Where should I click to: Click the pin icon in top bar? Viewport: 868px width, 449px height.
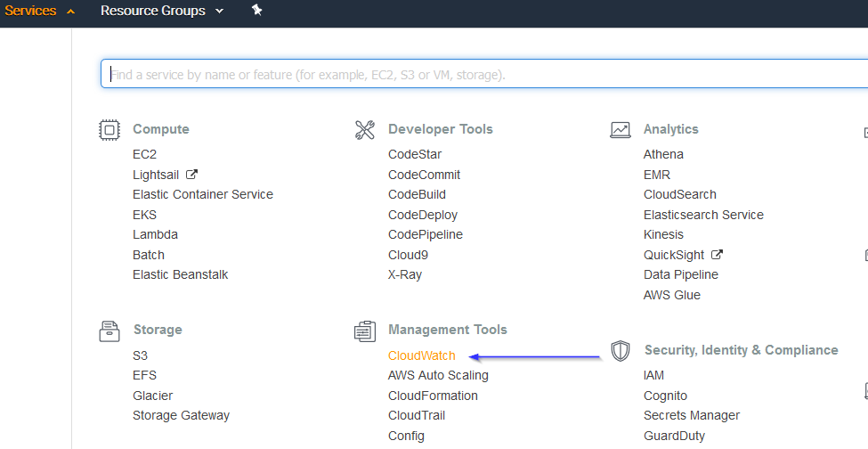coord(257,10)
